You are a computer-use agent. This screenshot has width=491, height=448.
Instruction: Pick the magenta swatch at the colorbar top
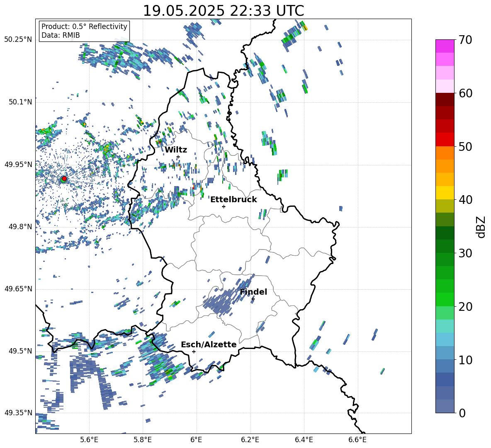(445, 46)
